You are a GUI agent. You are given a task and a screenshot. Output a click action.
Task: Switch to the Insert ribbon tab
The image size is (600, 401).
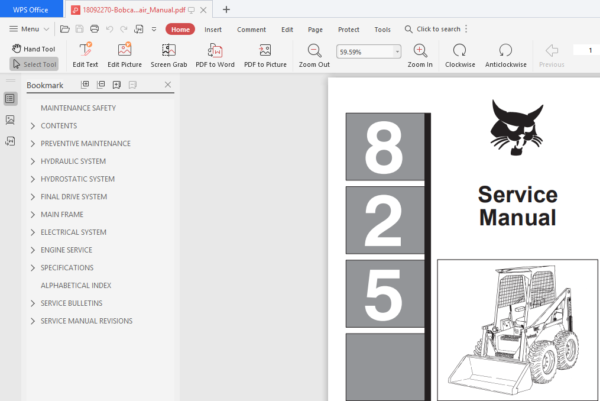pos(213,29)
